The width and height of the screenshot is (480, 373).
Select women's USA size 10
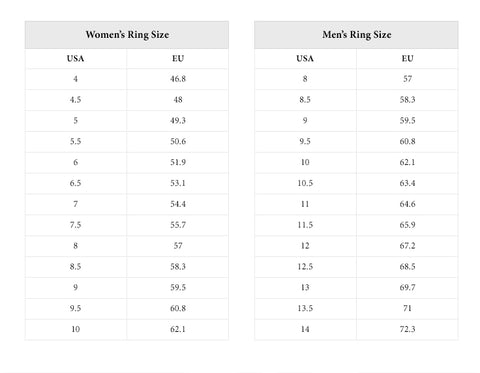click(x=76, y=329)
